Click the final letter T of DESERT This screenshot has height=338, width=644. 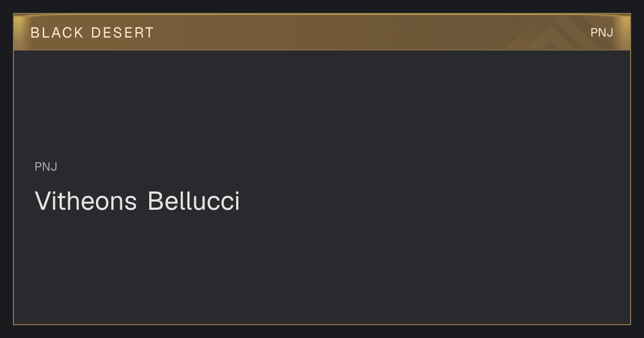point(149,33)
